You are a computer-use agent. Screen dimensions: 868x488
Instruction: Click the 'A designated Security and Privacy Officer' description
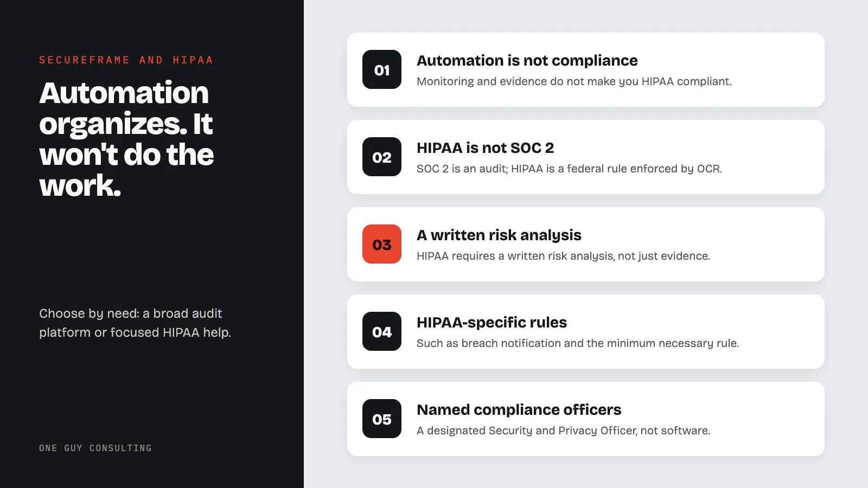point(563,431)
